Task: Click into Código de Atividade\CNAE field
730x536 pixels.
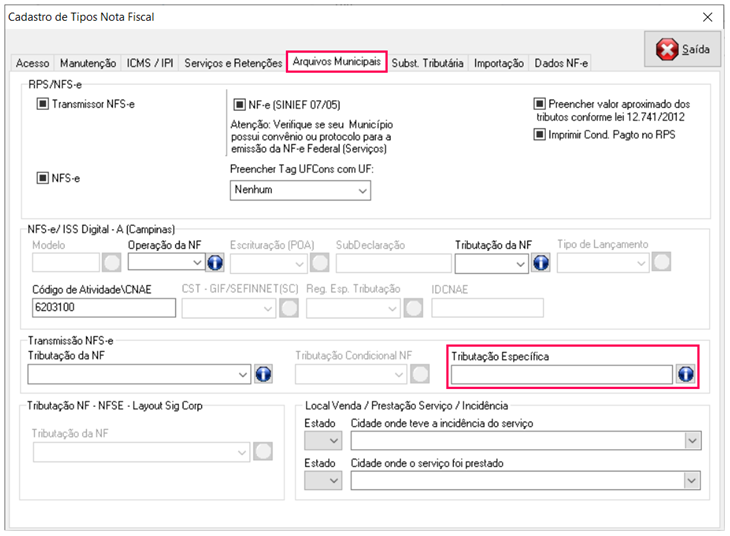Action: (104, 307)
